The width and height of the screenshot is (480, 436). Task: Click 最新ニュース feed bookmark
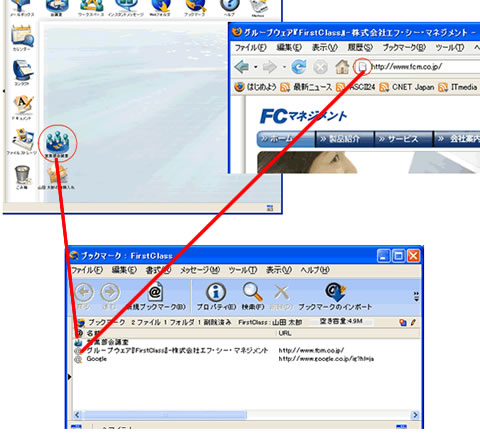306,87
